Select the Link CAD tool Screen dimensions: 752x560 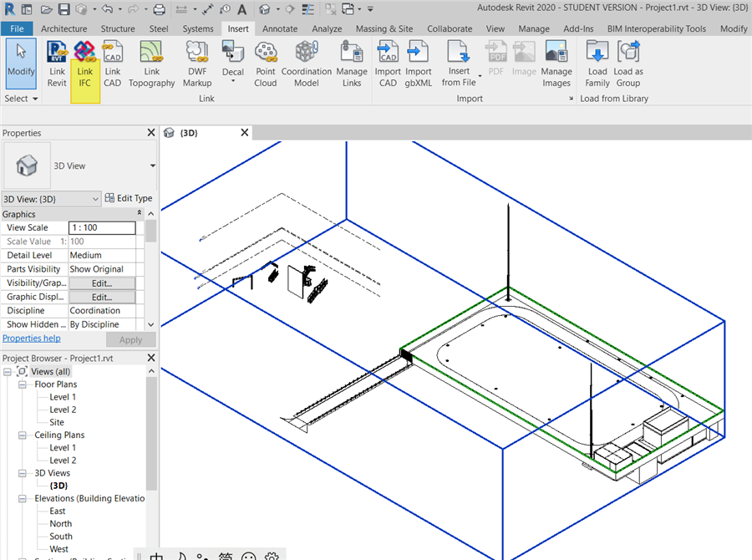click(112, 64)
